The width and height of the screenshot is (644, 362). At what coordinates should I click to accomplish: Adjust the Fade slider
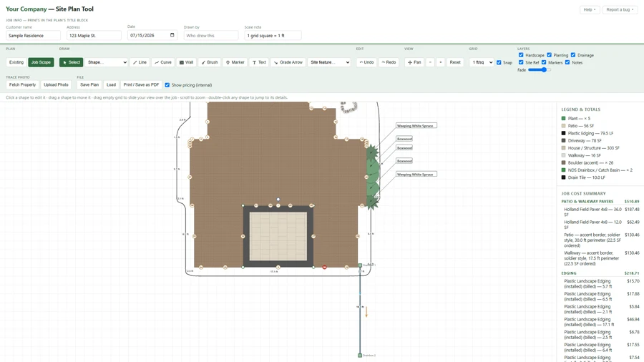click(x=540, y=70)
